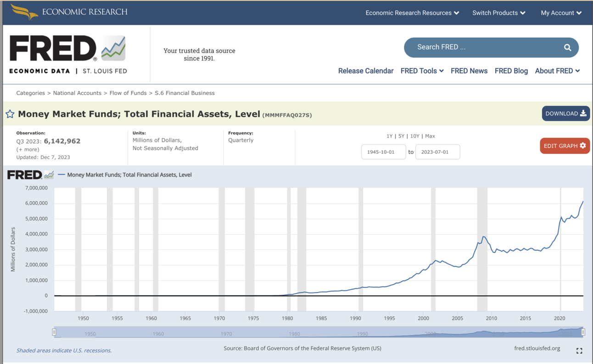Click the Frequency value 'Quarterly'
The height and width of the screenshot is (364, 593).
[241, 140]
